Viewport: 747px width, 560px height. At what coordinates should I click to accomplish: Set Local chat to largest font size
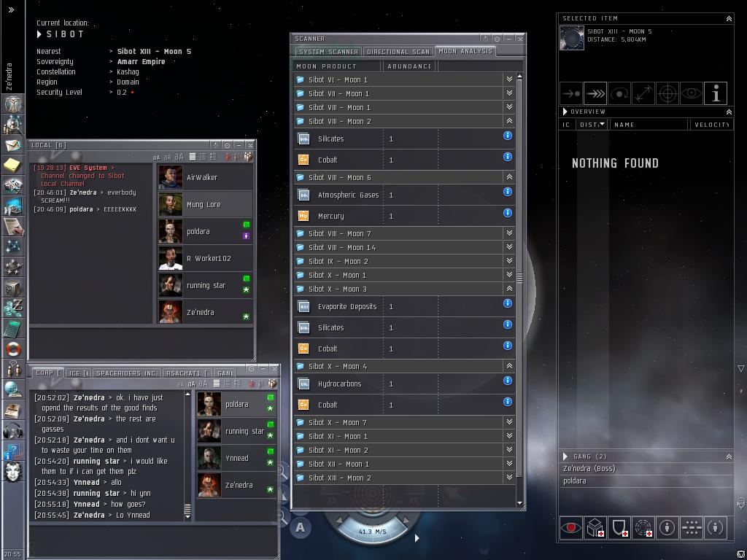179,157
